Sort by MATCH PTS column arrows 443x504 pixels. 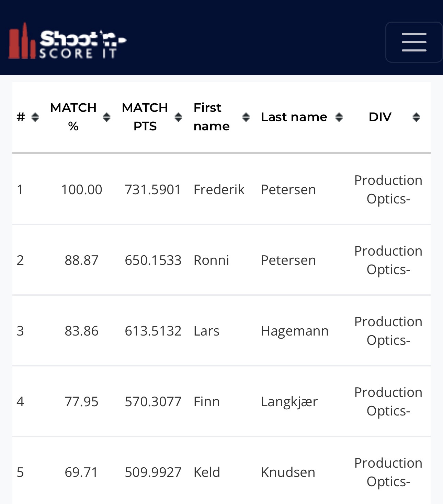pos(178,117)
